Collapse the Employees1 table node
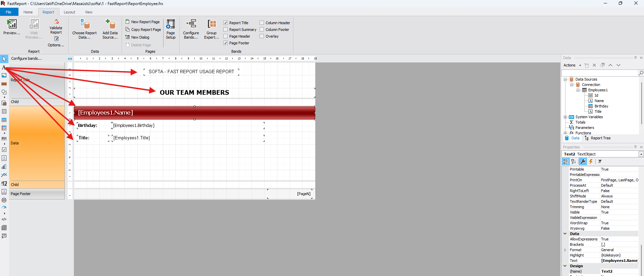 tap(578, 90)
